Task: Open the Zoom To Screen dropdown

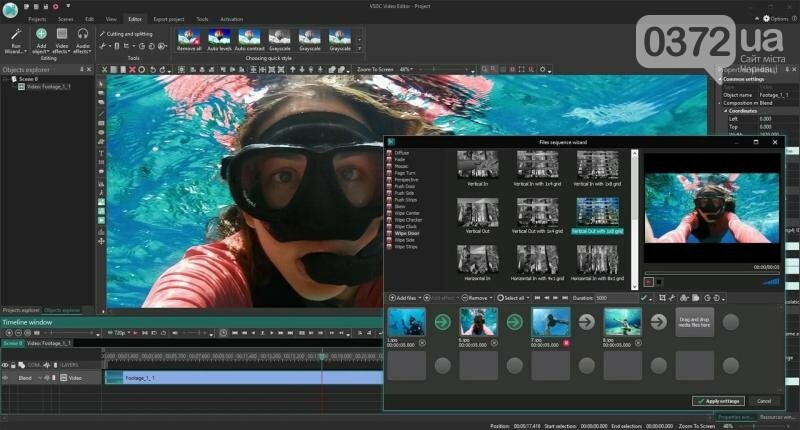Action: (376, 69)
